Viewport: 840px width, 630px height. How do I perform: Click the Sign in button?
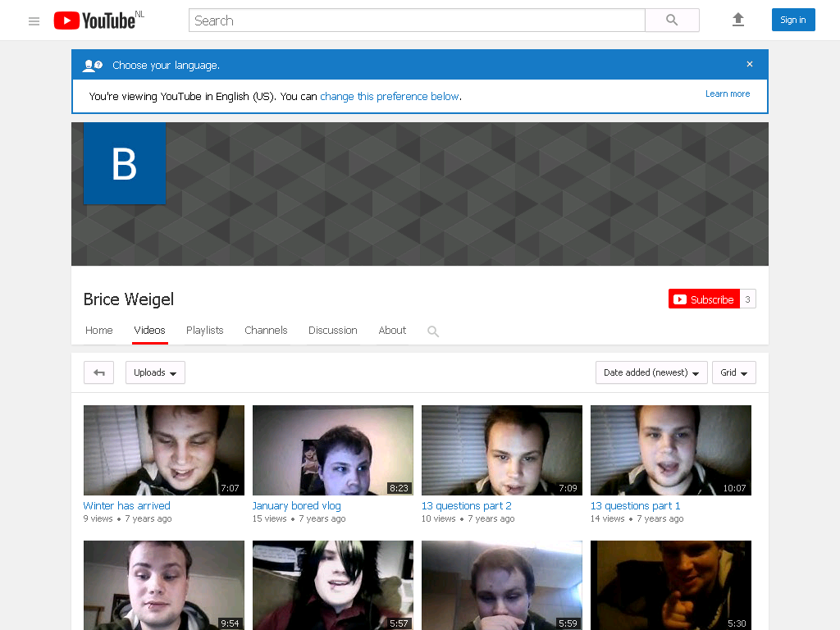pyautogui.click(x=793, y=20)
